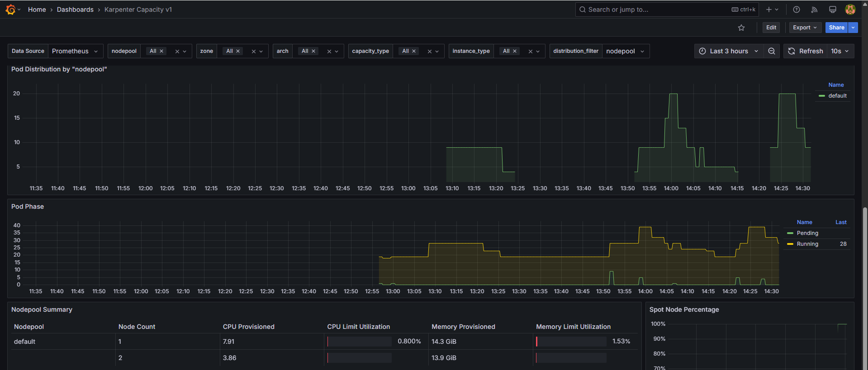Screen dimensions: 868x370
Task: Toggle the Pending series in legend
Action: (x=807, y=233)
